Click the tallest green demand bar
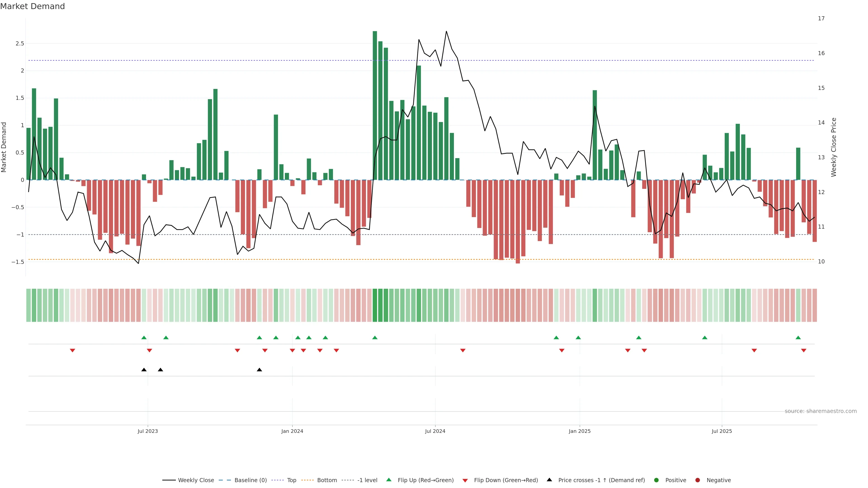 (x=375, y=106)
